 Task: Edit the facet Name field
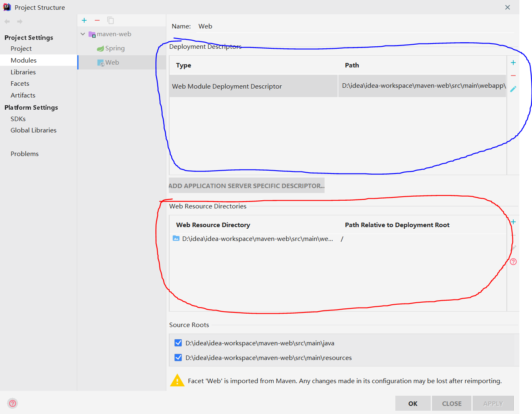(355, 26)
